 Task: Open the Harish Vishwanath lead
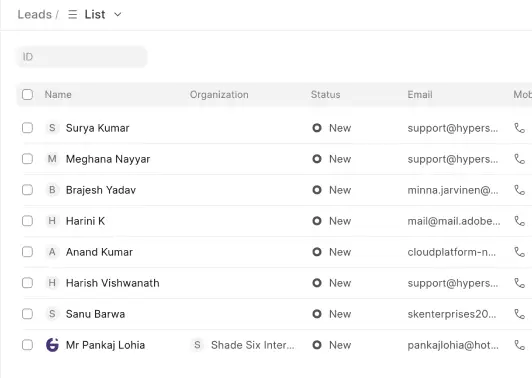coord(112,283)
